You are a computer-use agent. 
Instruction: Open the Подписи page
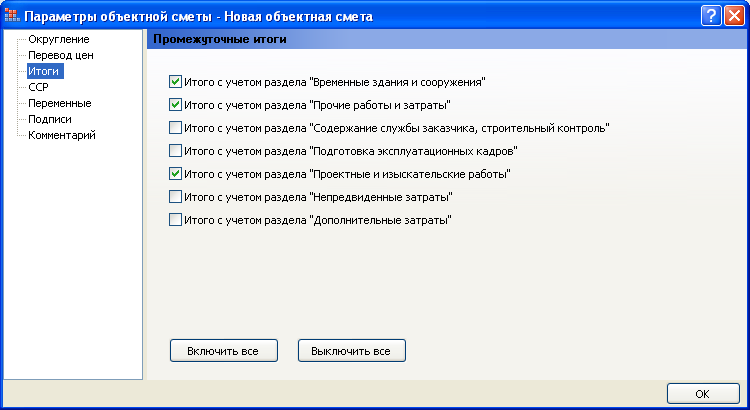[x=50, y=119]
